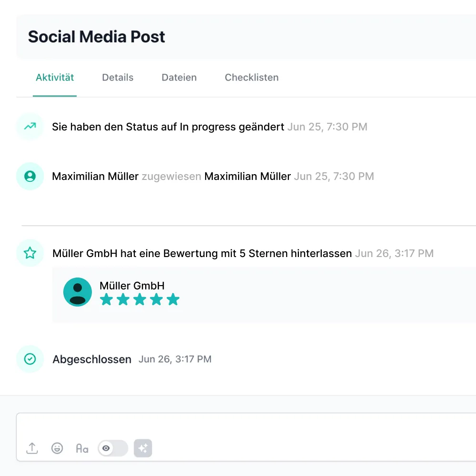Screen dimensions: 476x476
Task: Toggle the eye visibility switch in the composer
Action: pyautogui.click(x=112, y=448)
